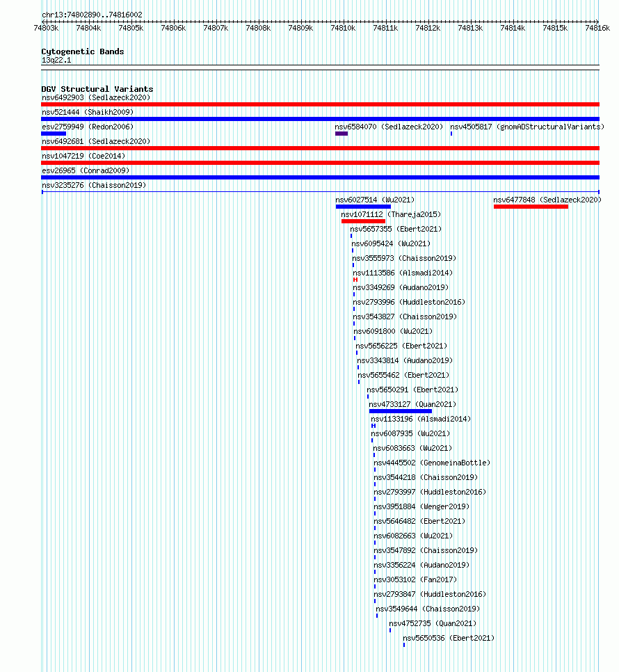Click the nsv6477848 (Sedlazeck2020) label

[x=547, y=200]
